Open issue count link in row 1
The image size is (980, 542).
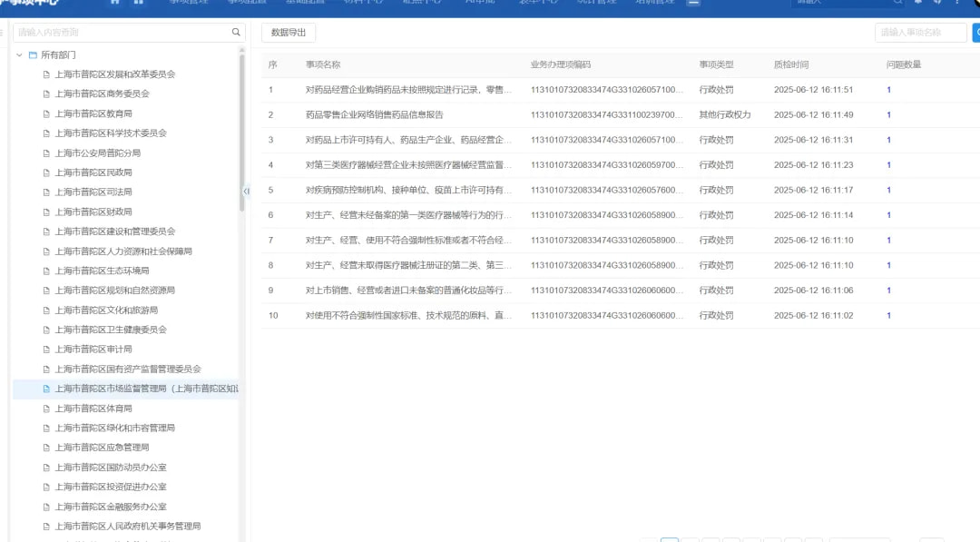pos(888,90)
